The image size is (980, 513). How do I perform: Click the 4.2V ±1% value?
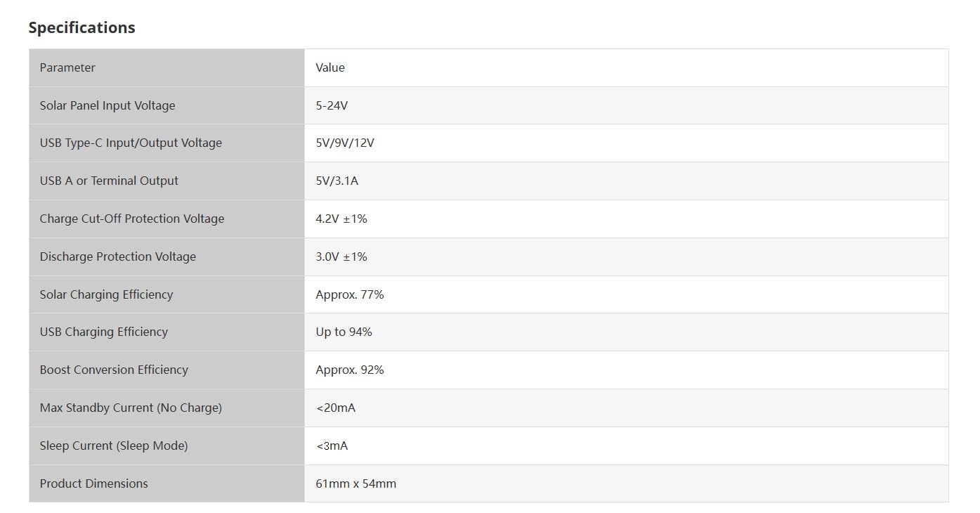[x=341, y=219]
